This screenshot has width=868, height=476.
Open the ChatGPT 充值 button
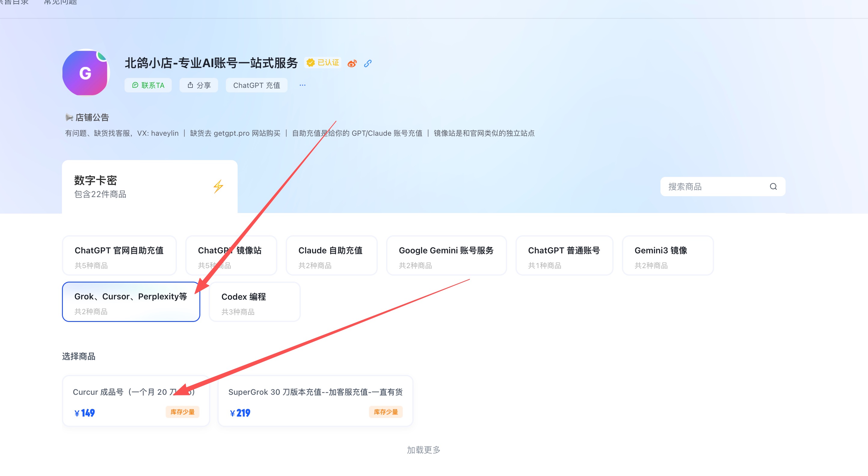click(257, 85)
